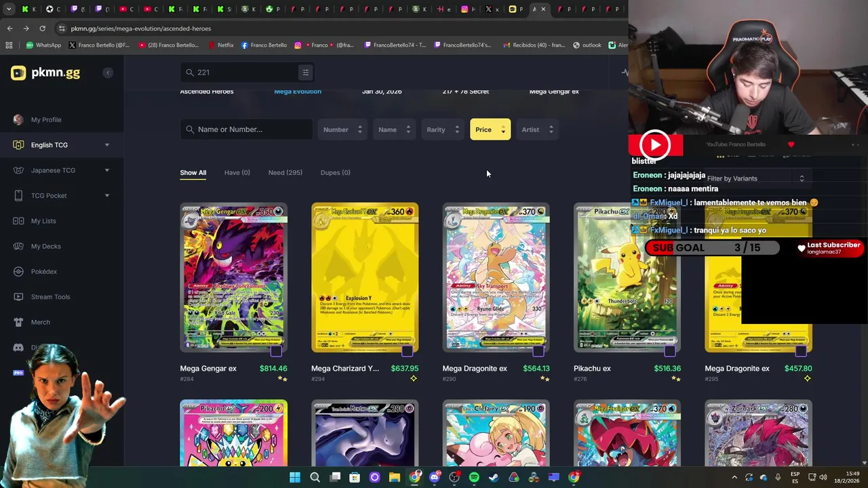Open the outlook bookmark
Image resolution: width=868 pixels, height=488 pixels.
coord(587,45)
